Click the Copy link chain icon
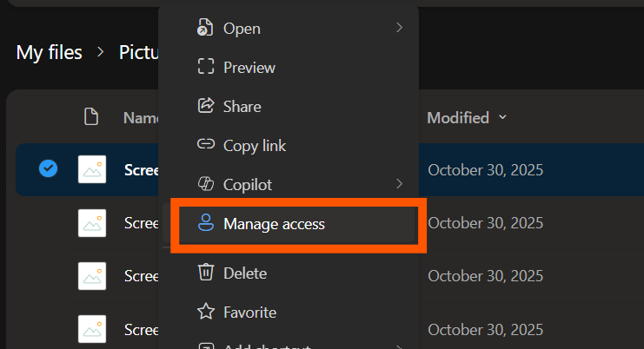This screenshot has width=644, height=349. [x=206, y=145]
